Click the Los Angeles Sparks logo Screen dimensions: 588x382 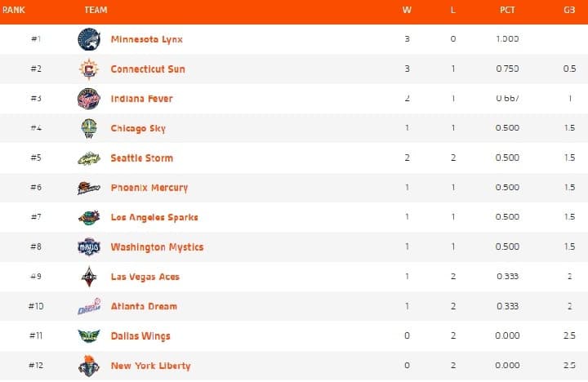point(88,217)
